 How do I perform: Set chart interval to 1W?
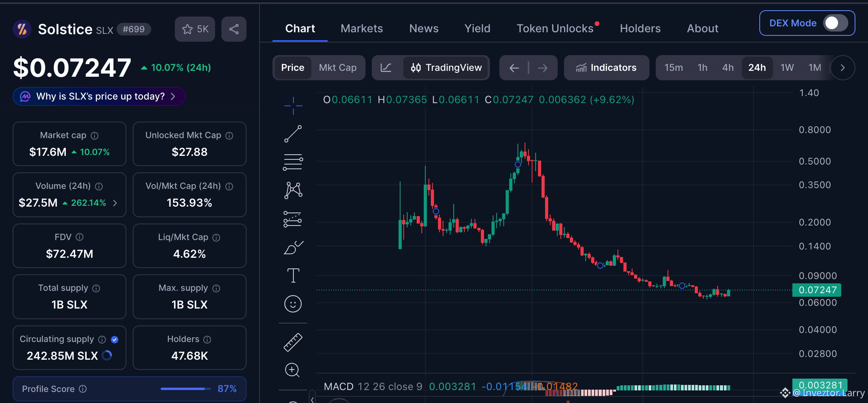787,68
